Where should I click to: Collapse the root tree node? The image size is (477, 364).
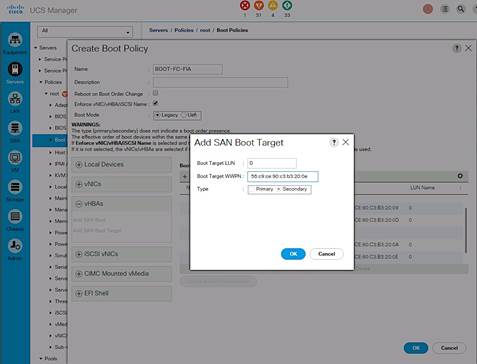click(46, 94)
